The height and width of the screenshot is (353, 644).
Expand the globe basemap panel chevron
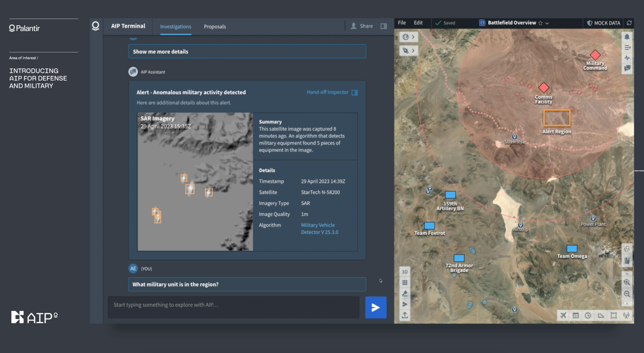(x=414, y=37)
